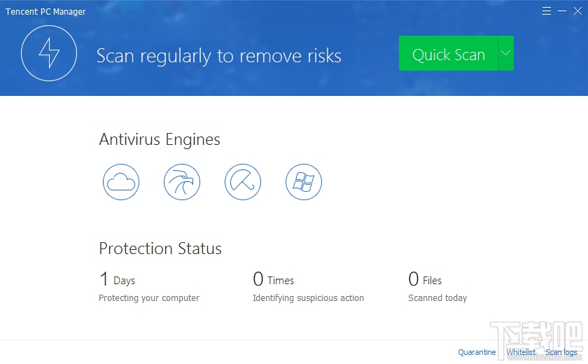Click the 1 Days protection counter
The width and height of the screenshot is (588, 364).
click(117, 280)
